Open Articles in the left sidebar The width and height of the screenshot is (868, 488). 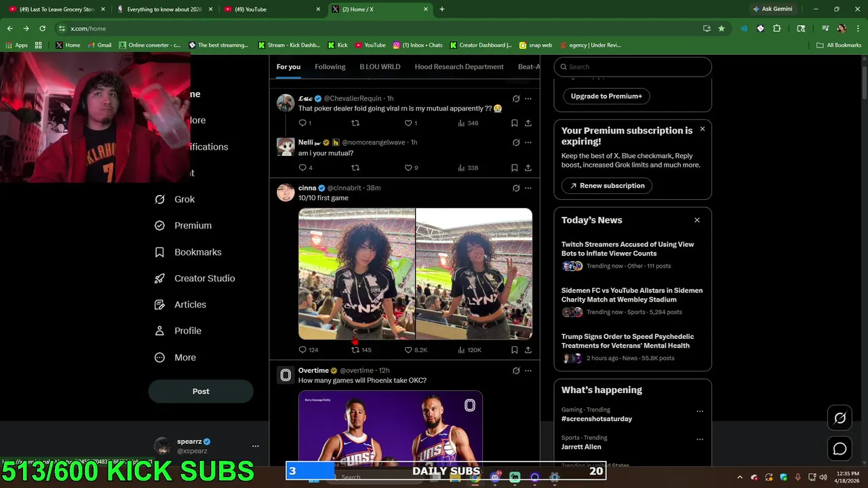180,305
